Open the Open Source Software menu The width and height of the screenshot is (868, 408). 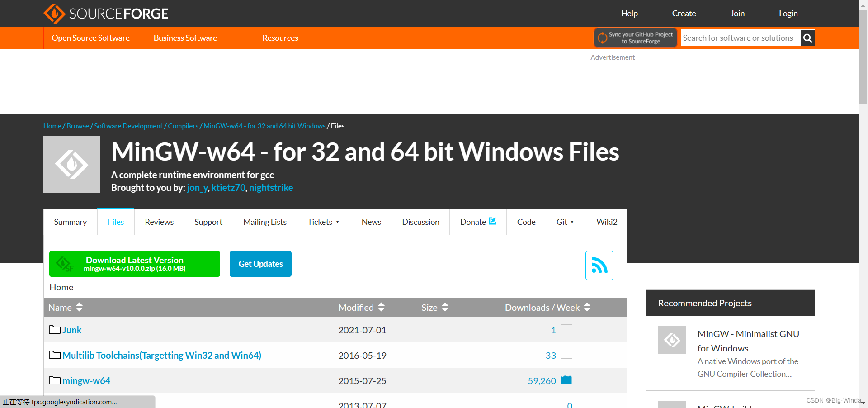(91, 38)
